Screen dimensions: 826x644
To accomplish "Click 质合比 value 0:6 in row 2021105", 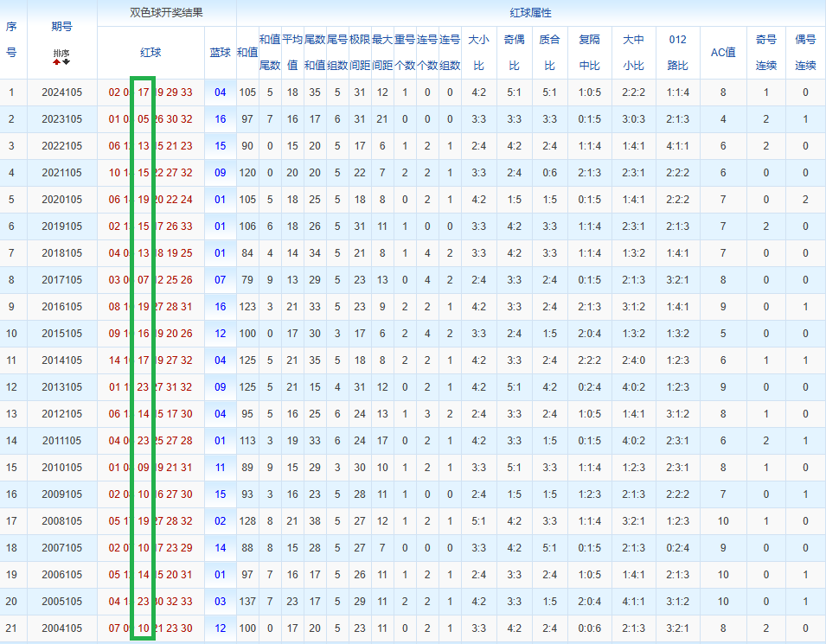I will pyautogui.click(x=549, y=173).
